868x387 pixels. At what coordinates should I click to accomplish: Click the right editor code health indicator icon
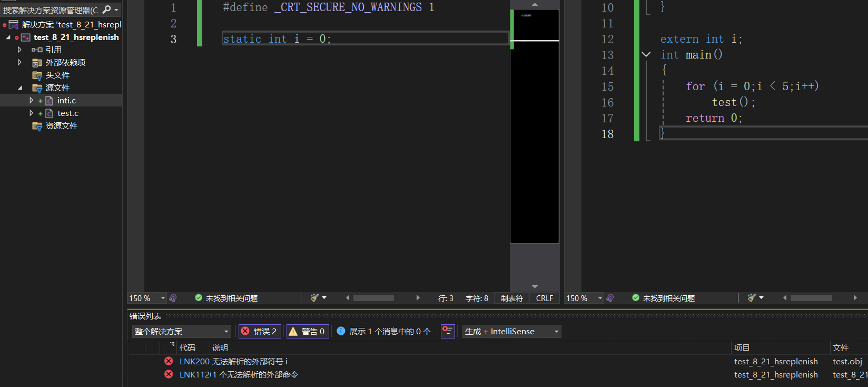pos(610,298)
